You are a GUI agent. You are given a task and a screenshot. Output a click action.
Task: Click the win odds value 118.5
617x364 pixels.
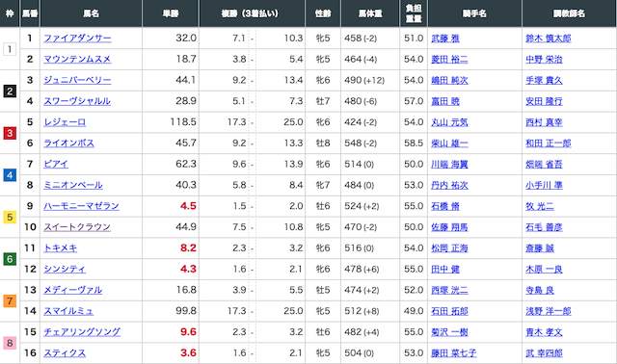tap(183, 122)
